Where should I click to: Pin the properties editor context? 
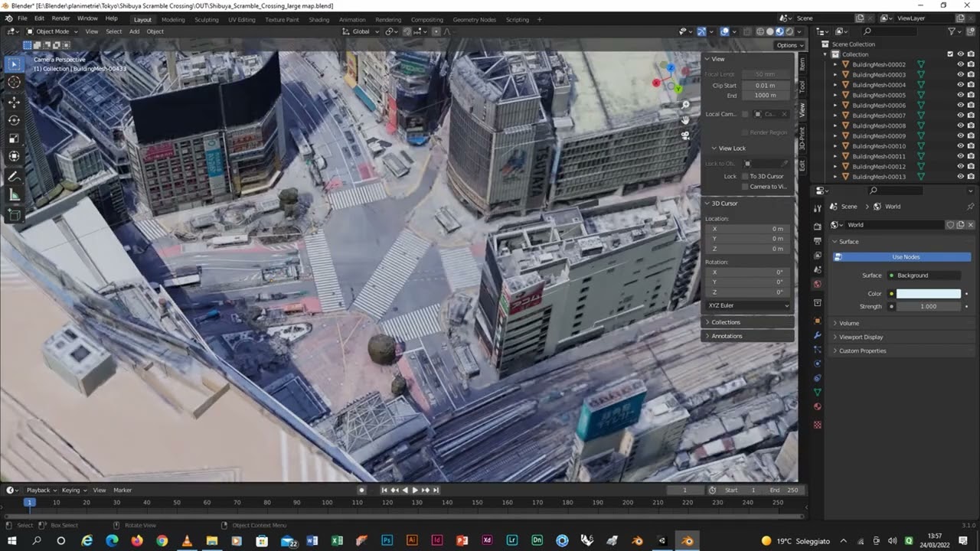coord(971,207)
